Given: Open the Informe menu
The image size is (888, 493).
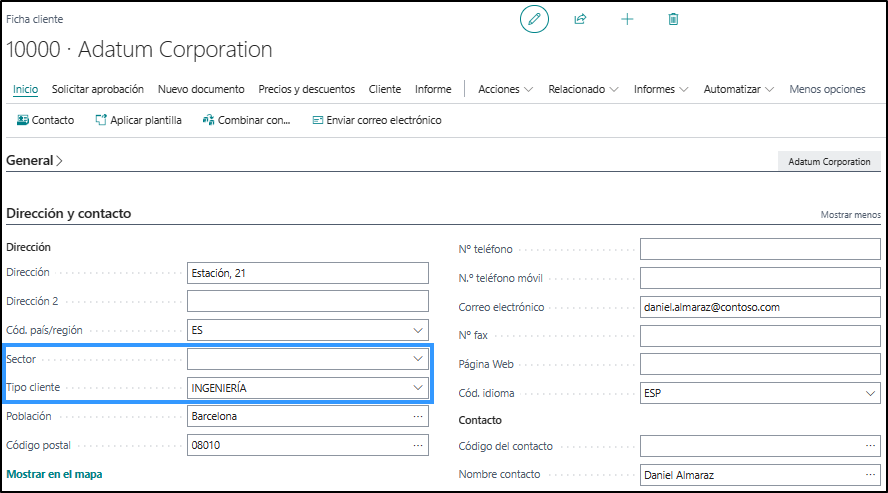Looking at the screenshot, I should click(x=433, y=89).
